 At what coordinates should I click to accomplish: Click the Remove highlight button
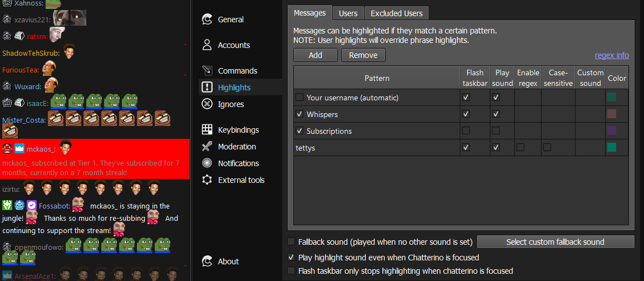click(x=363, y=55)
